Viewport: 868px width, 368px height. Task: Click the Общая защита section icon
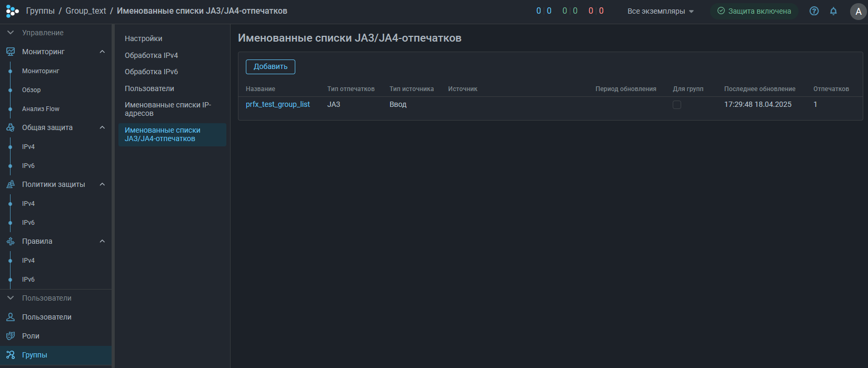(11, 127)
